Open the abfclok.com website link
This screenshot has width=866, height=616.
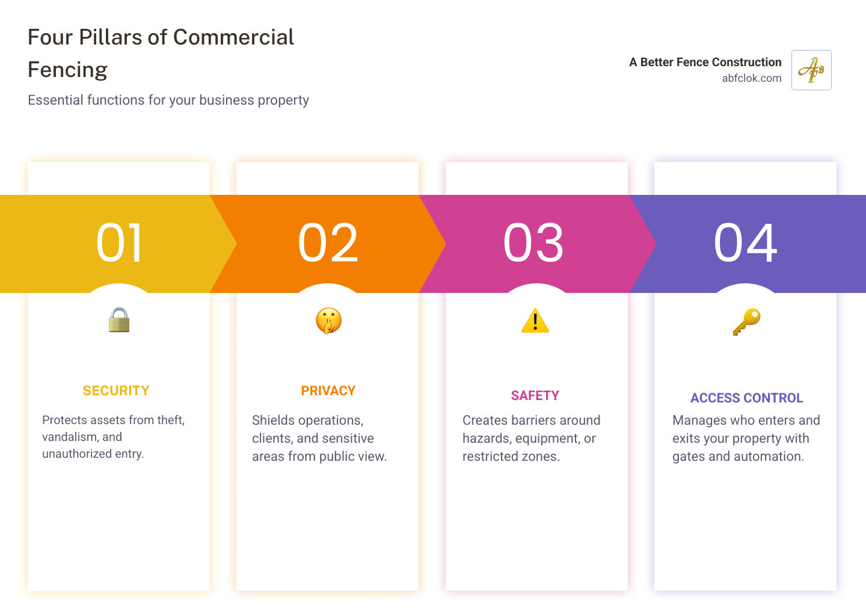pos(752,78)
